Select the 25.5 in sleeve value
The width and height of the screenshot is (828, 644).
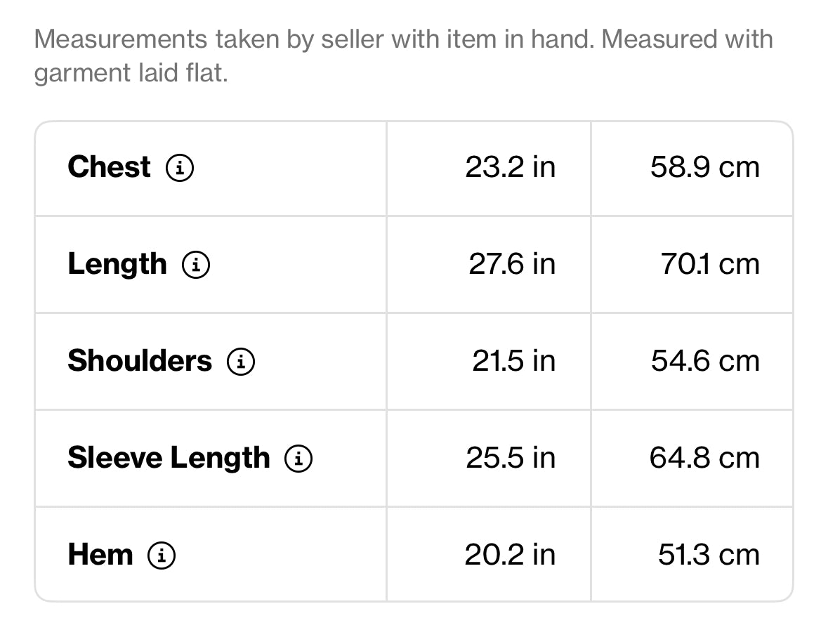[x=511, y=458]
